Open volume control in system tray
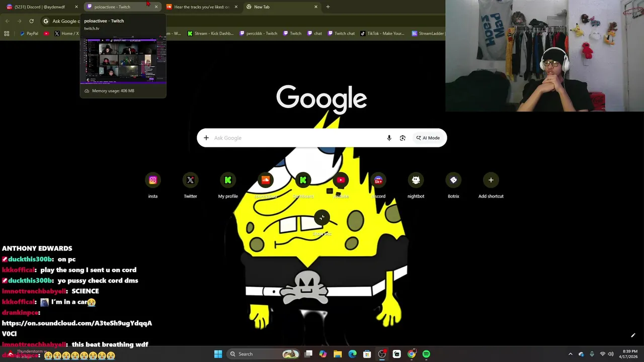 click(611, 354)
